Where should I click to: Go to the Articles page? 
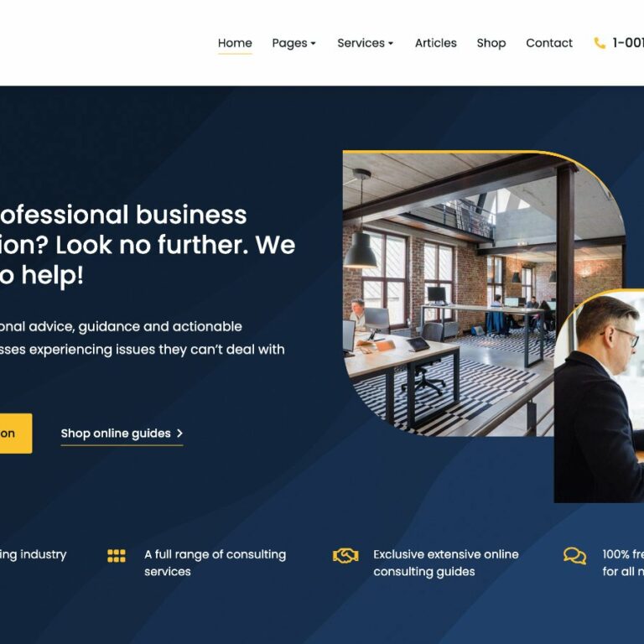pyautogui.click(x=436, y=43)
